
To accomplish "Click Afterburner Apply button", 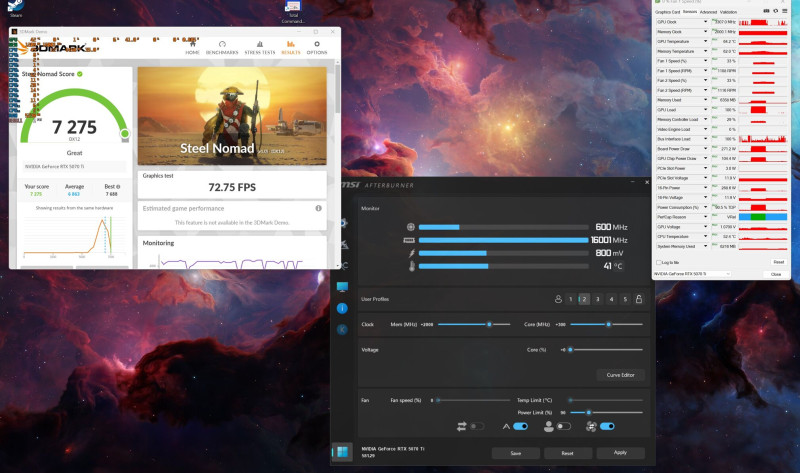I will coord(620,453).
